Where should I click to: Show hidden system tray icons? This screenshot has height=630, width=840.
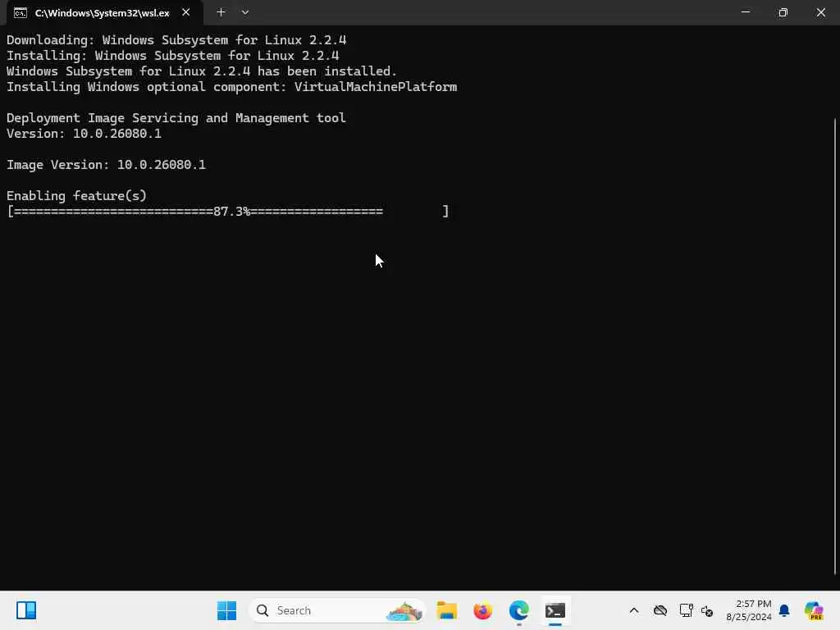click(x=634, y=610)
